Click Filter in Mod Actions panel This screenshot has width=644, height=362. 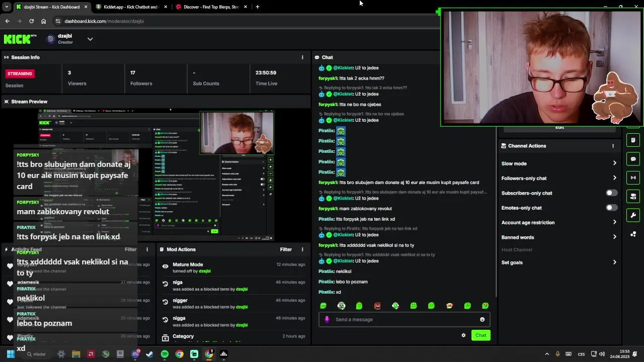pyautogui.click(x=286, y=249)
